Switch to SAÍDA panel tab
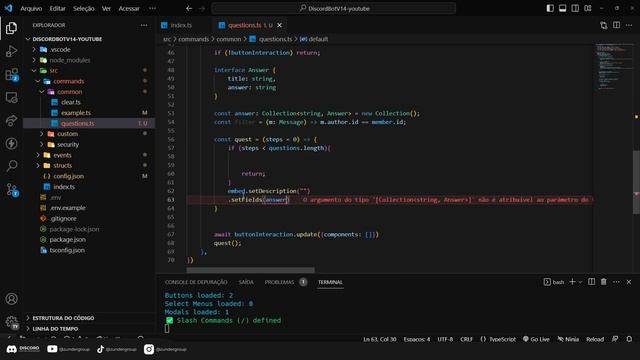640x360 pixels. coord(246,282)
